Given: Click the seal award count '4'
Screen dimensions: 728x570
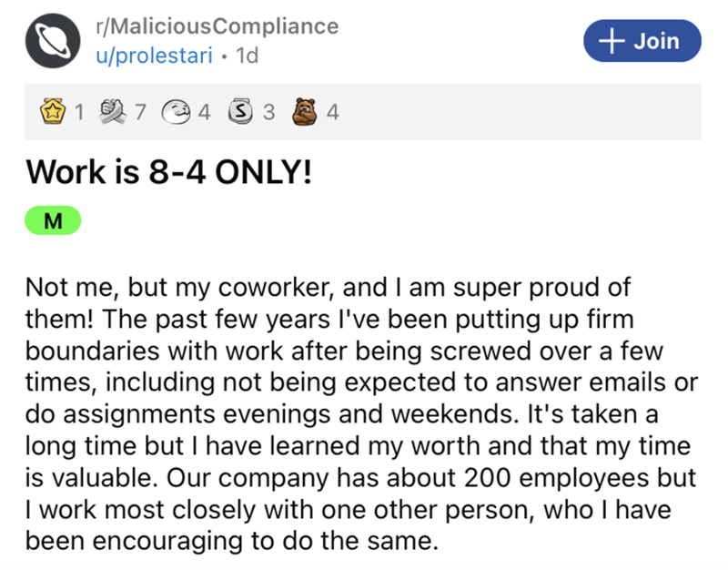Looking at the screenshot, I should click(x=204, y=113).
